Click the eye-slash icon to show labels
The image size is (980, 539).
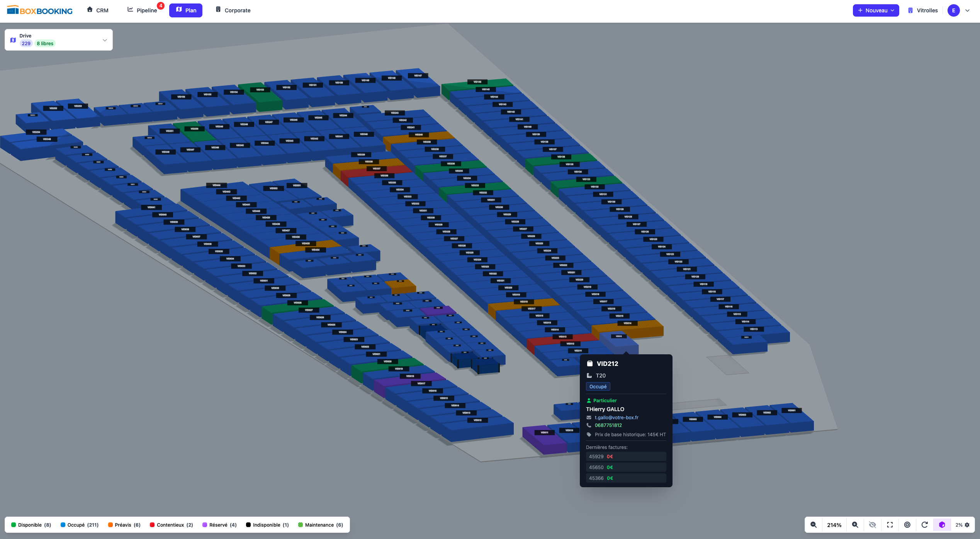coord(873,525)
